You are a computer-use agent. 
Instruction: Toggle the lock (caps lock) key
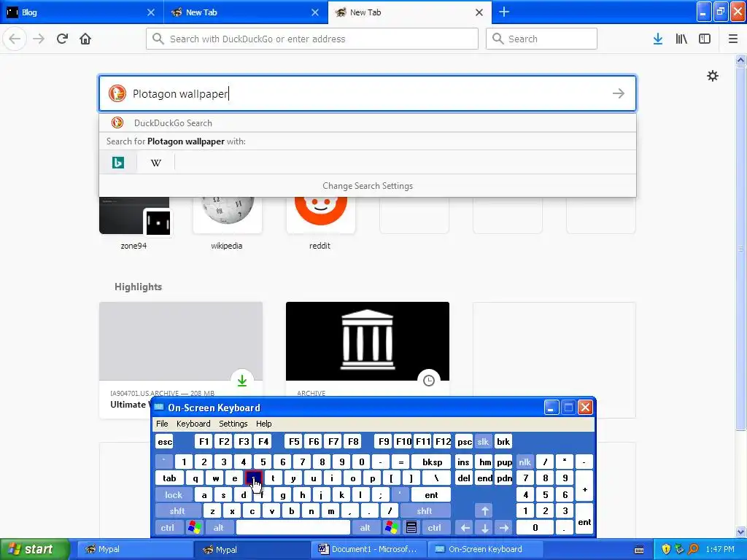point(174,495)
